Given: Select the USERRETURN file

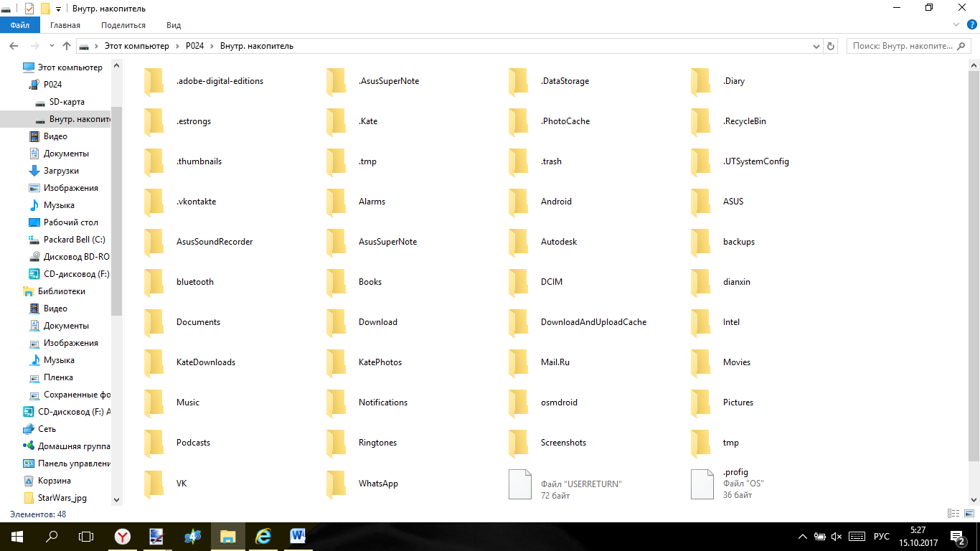Looking at the screenshot, I should (520, 484).
